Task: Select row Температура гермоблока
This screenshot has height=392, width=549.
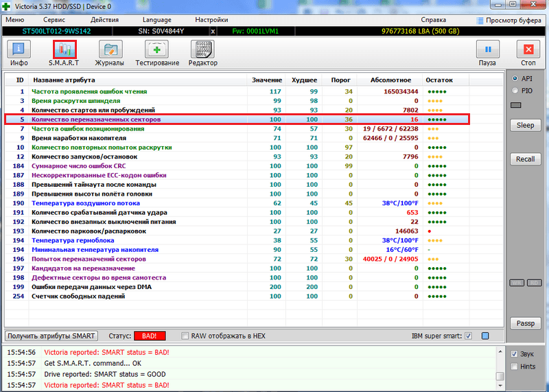Action: [237, 240]
